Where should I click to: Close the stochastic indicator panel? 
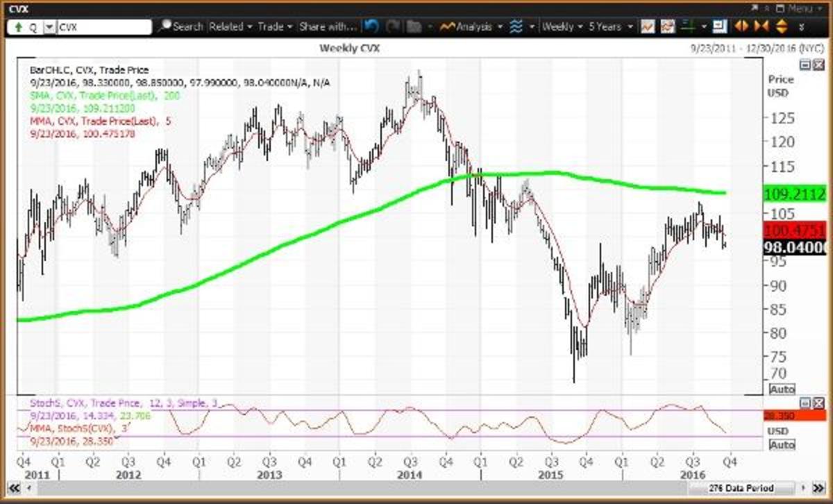pyautogui.click(x=818, y=403)
